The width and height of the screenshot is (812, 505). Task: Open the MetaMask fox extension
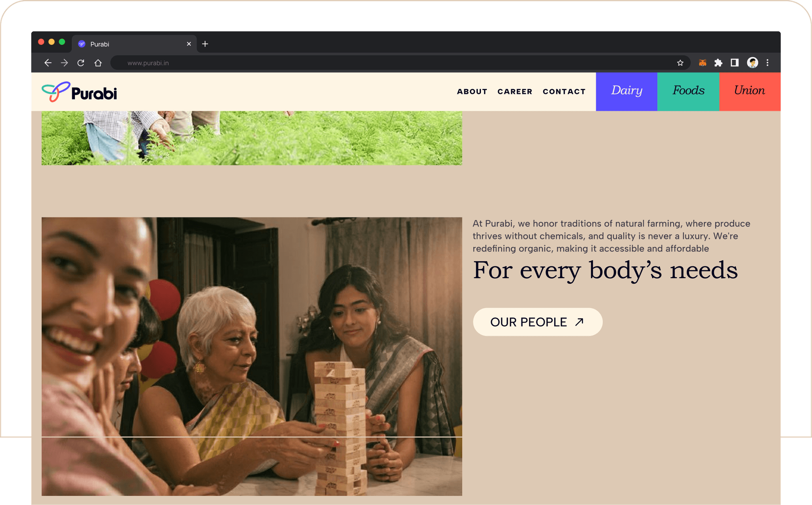[x=702, y=63]
